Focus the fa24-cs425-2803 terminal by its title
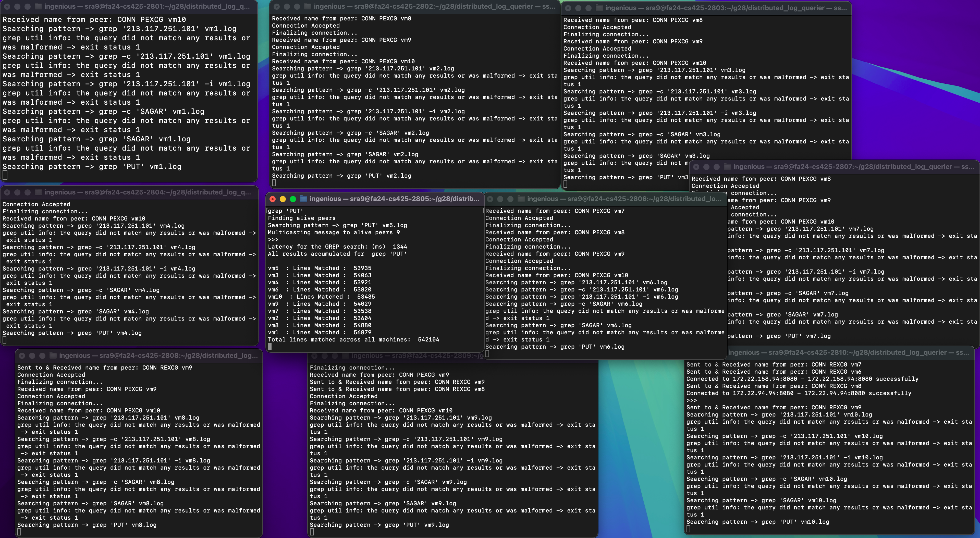Viewport: 980px width, 538px height. tap(726, 8)
